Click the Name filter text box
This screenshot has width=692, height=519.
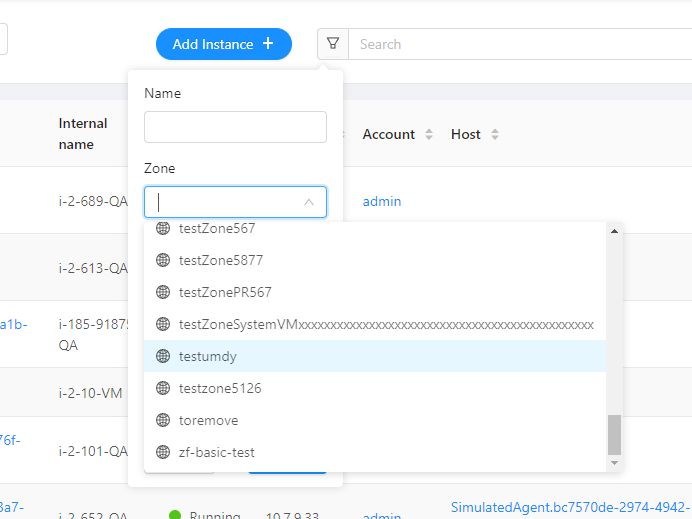tap(235, 127)
